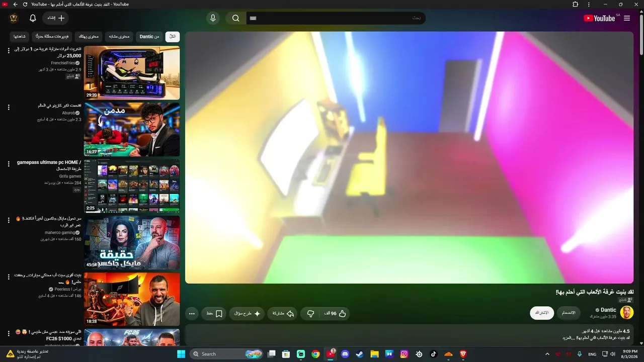The image size is (644, 362).
Task: Click the main video player
Action: (409, 157)
